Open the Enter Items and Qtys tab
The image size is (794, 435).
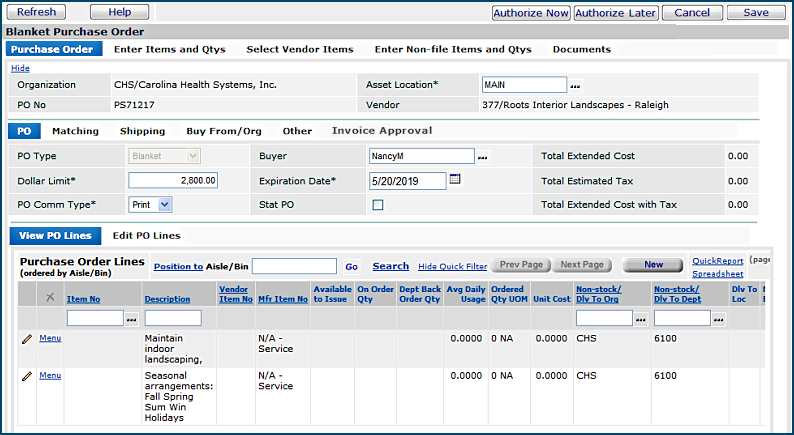(x=169, y=49)
